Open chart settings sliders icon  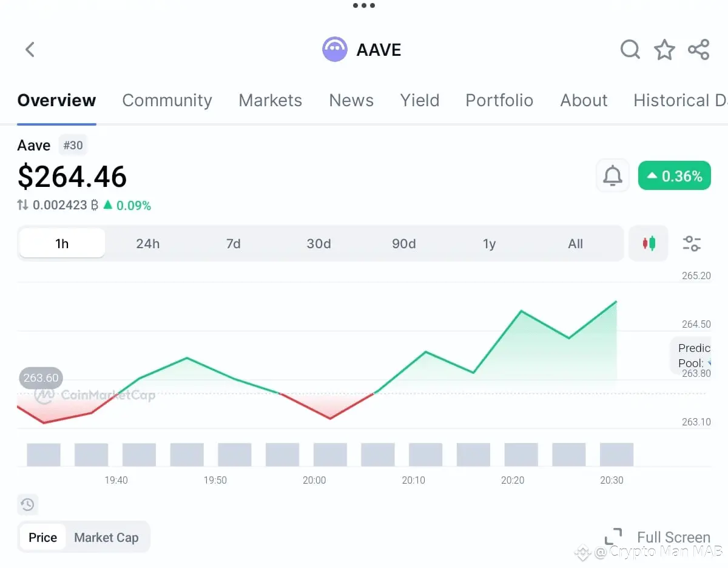click(692, 243)
